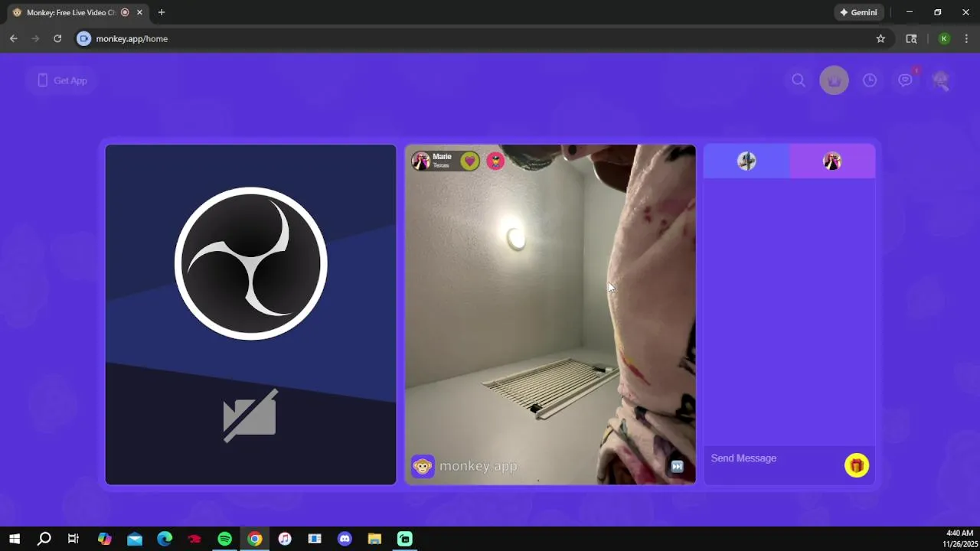This screenshot has width=980, height=551.
Task: Open iTunes music app in the taskbar
Action: click(x=285, y=539)
